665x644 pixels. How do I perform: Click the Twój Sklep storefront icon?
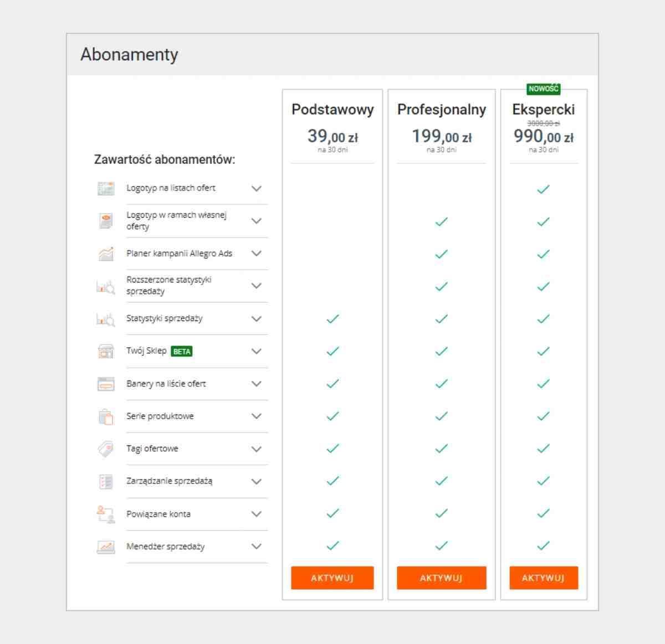(106, 351)
